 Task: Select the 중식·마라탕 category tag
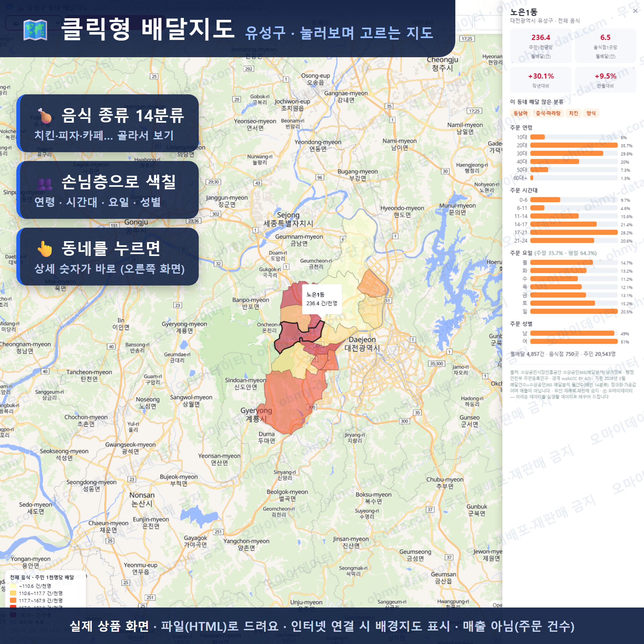click(x=548, y=113)
